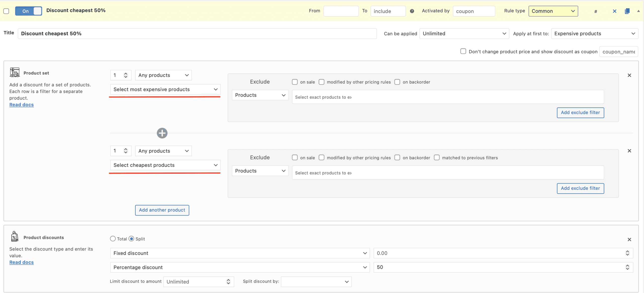Collapse rule with the header arrow icon

pyautogui.click(x=638, y=11)
